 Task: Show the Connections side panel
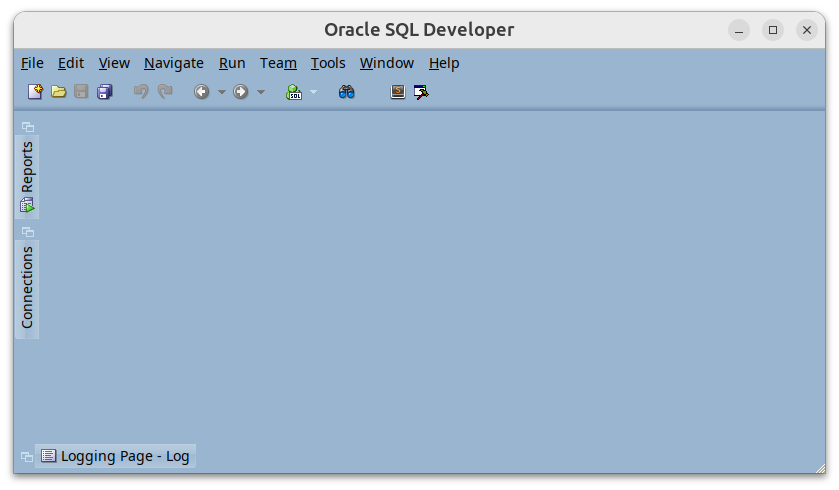click(x=27, y=287)
